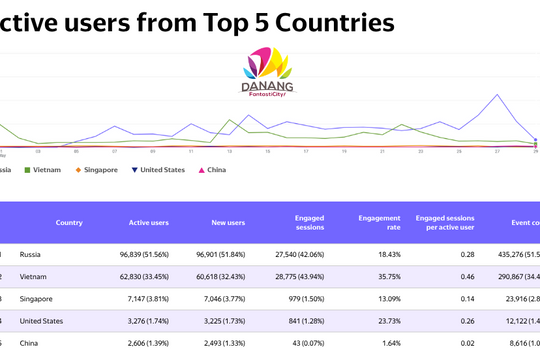Select the Vietnam legend label
This screenshot has width=540, height=360.
pyautogui.click(x=47, y=170)
